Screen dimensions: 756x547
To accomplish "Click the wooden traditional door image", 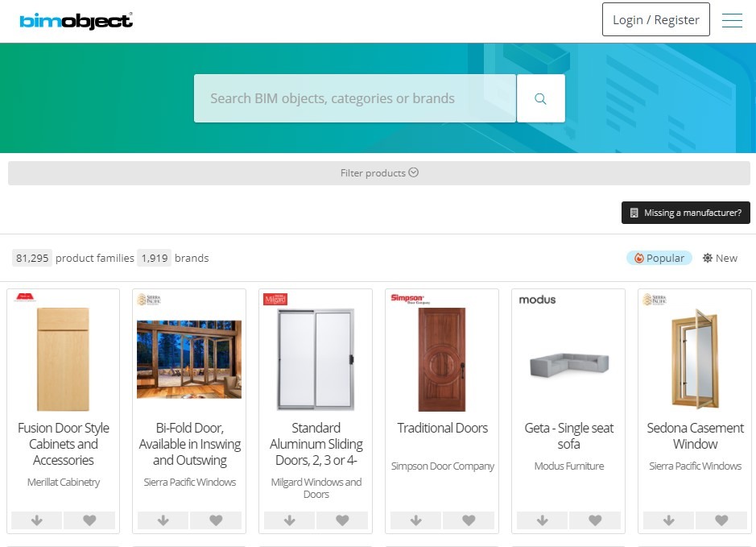I will pyautogui.click(x=442, y=359).
